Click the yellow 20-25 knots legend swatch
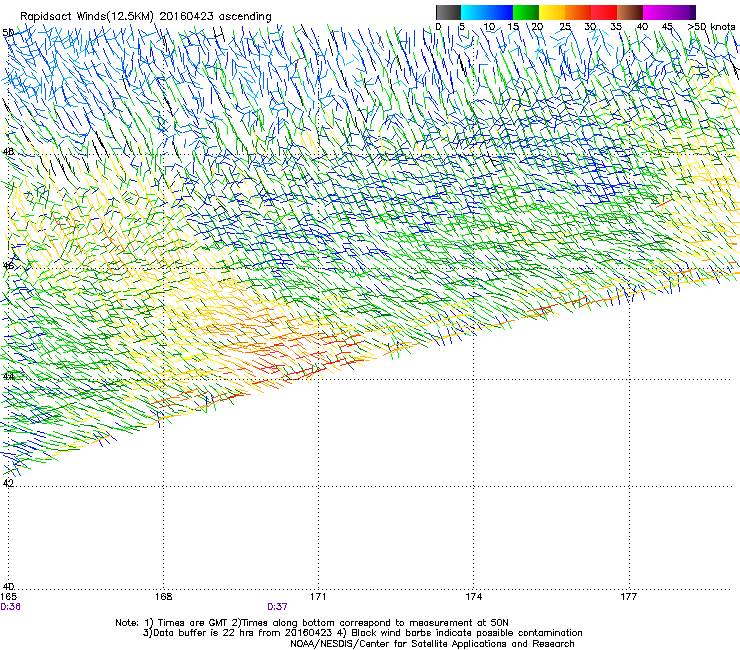The image size is (740, 650). (552, 12)
